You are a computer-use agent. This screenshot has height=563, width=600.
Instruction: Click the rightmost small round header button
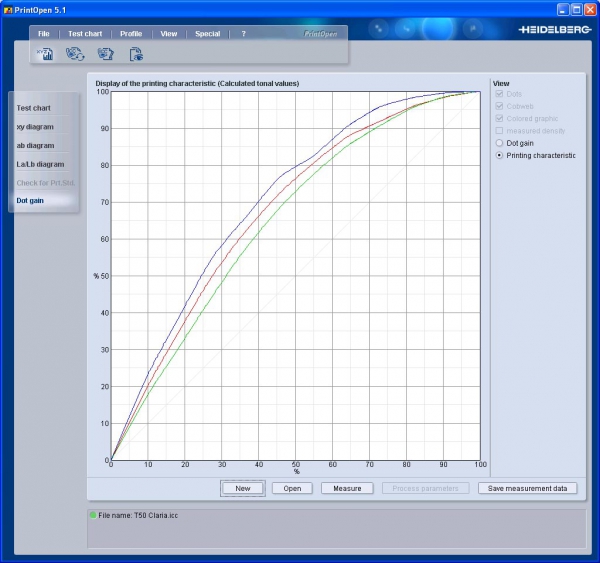point(473,29)
